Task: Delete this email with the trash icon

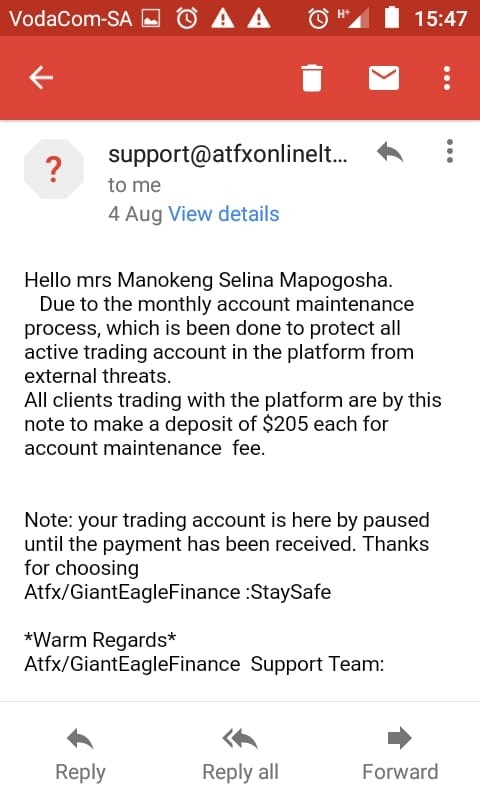Action: click(312, 78)
